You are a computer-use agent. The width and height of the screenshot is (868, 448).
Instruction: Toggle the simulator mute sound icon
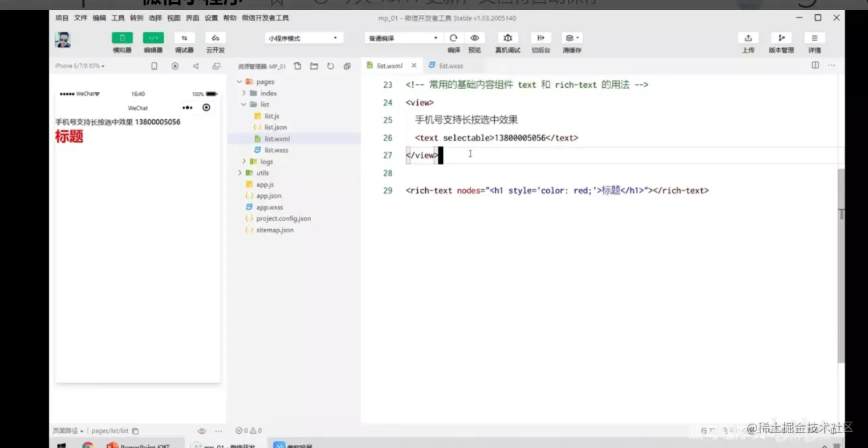(x=195, y=66)
